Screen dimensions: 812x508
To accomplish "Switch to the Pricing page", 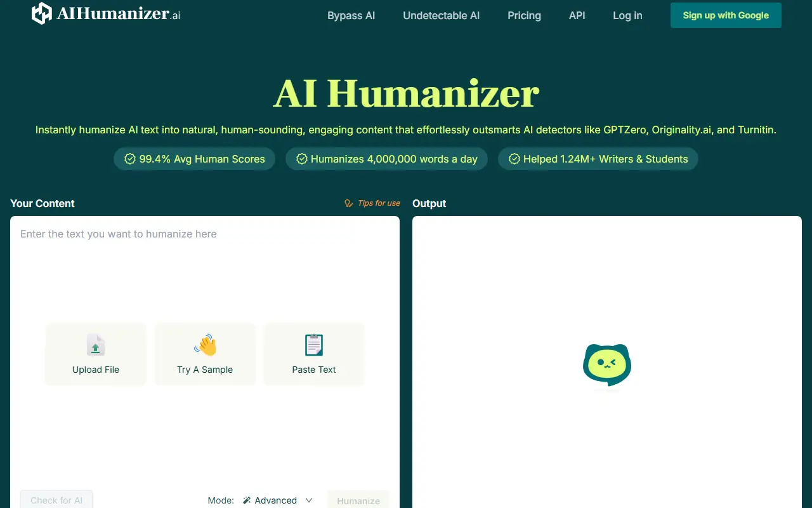I will tap(524, 15).
